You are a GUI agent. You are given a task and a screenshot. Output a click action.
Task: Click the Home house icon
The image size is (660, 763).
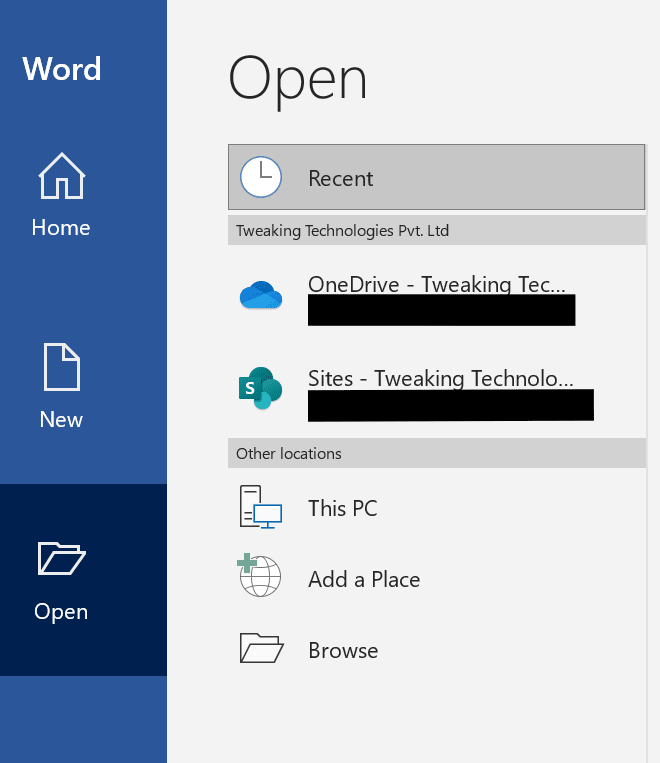[62, 176]
